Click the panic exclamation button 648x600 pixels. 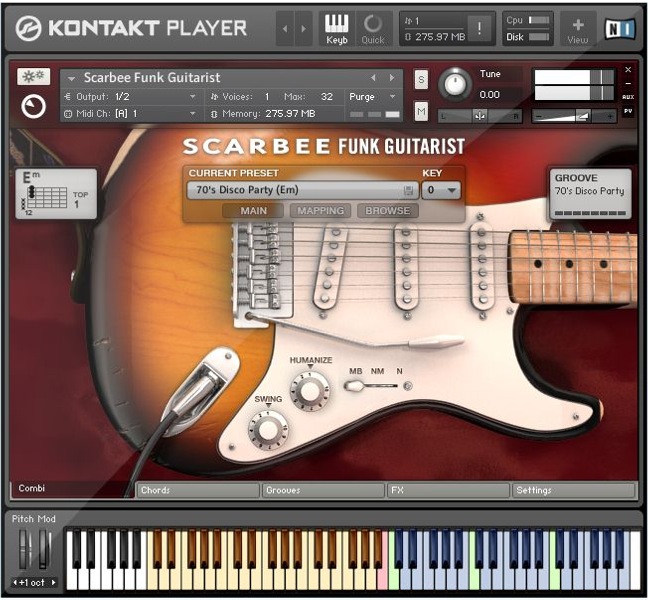pos(479,29)
